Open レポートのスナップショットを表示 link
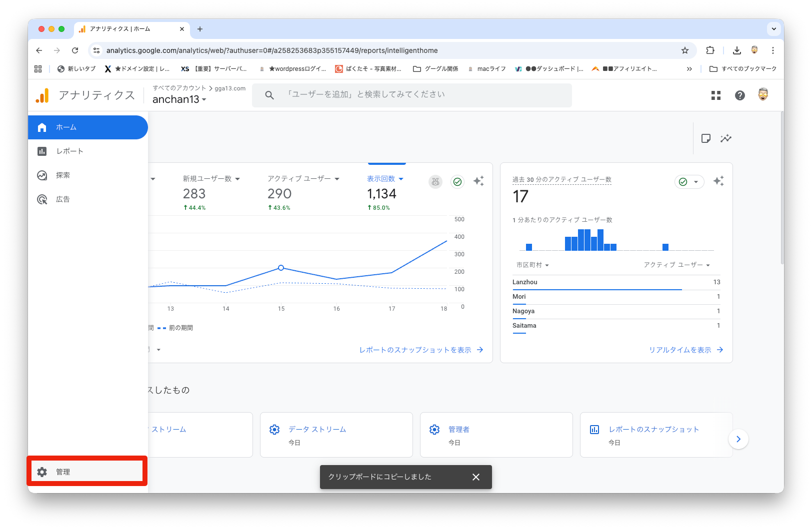 420,350
